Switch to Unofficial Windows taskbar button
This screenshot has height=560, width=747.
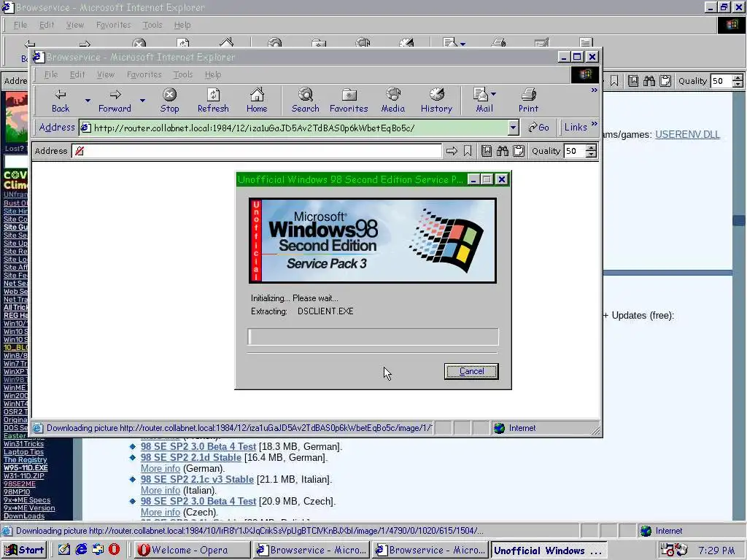coord(549,550)
